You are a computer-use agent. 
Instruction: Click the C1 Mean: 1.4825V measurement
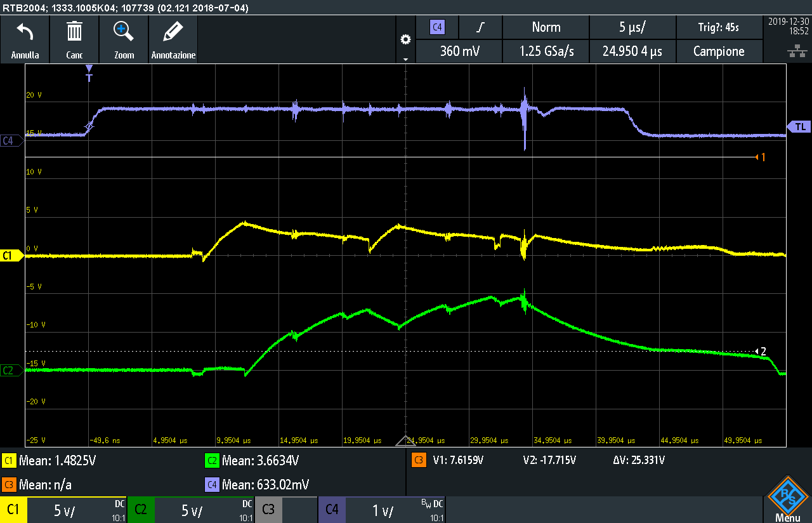[x=51, y=460]
